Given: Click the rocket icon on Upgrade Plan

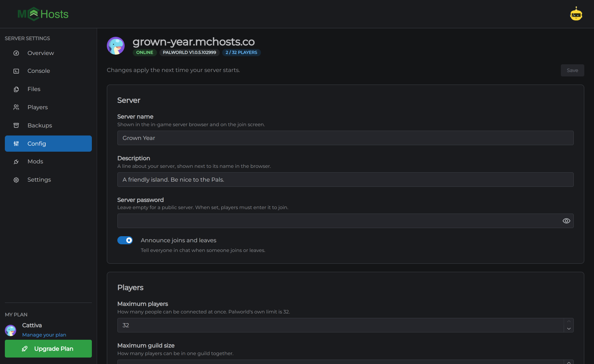Looking at the screenshot, I should (25, 349).
